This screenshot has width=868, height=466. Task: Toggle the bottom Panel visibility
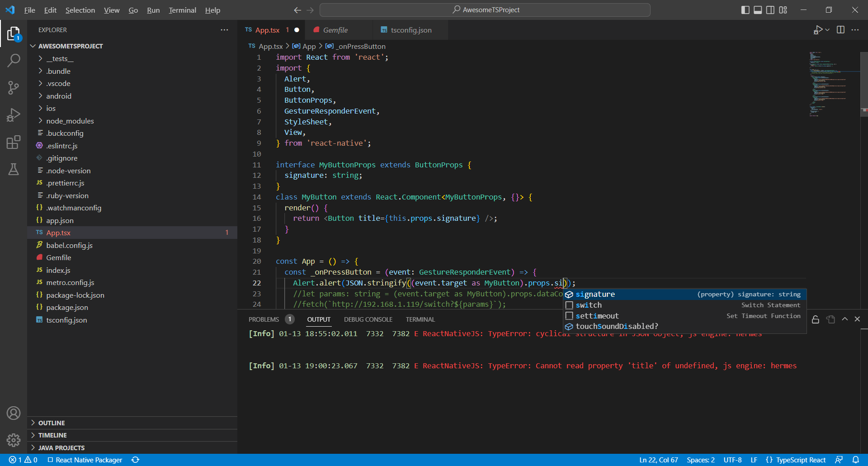click(x=758, y=10)
